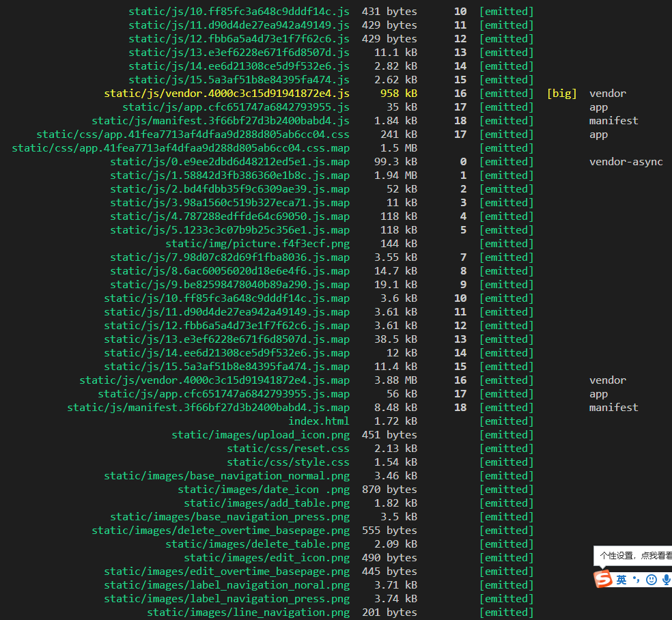Select the 958 kB size value
The width and height of the screenshot is (672, 620).
[399, 94]
